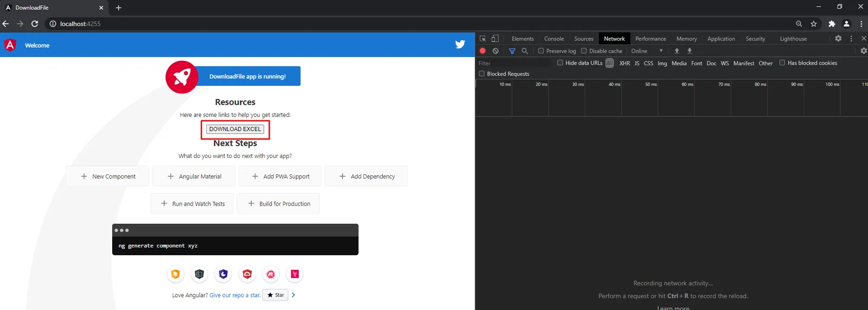Switch to the Elements tab
The image size is (868, 310).
522,39
